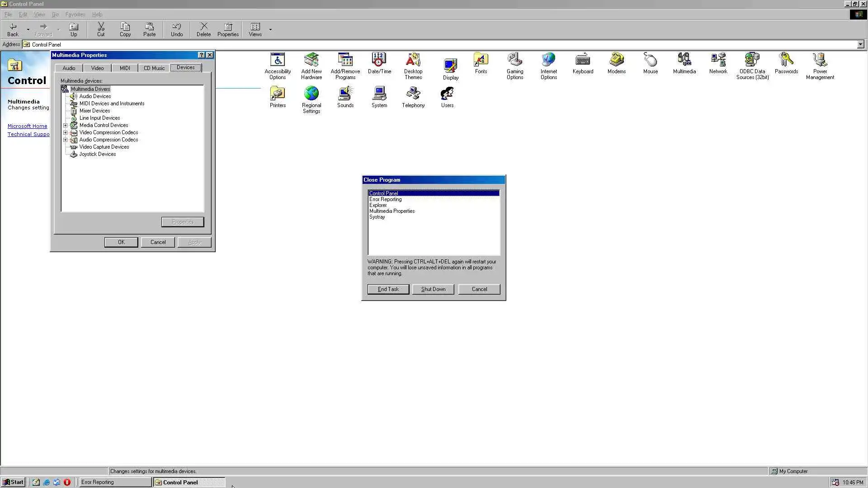Open the Favorites menu
Viewport: 868px width, 488px height.
click(75, 14)
